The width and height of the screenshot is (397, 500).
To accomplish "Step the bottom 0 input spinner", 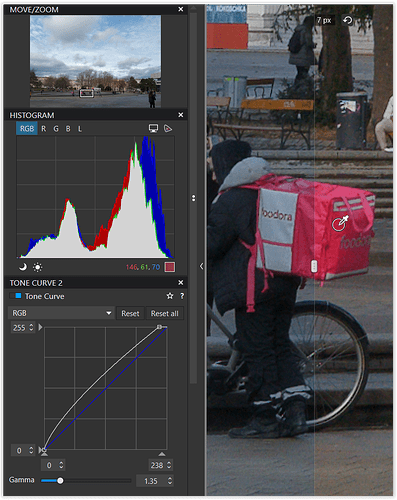I will pos(61,465).
